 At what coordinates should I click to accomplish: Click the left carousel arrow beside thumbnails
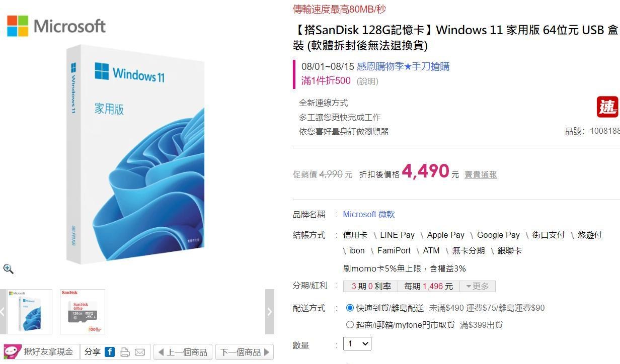[x=3, y=311]
